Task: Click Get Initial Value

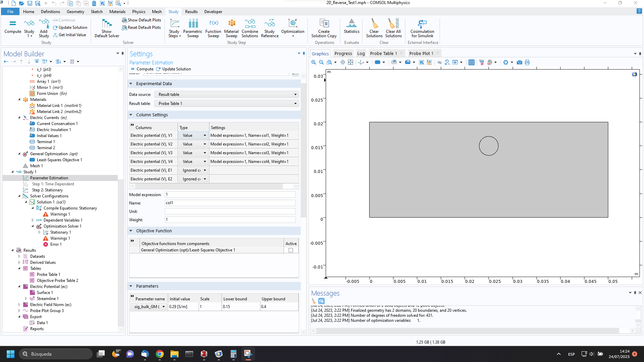Action: pos(69,35)
